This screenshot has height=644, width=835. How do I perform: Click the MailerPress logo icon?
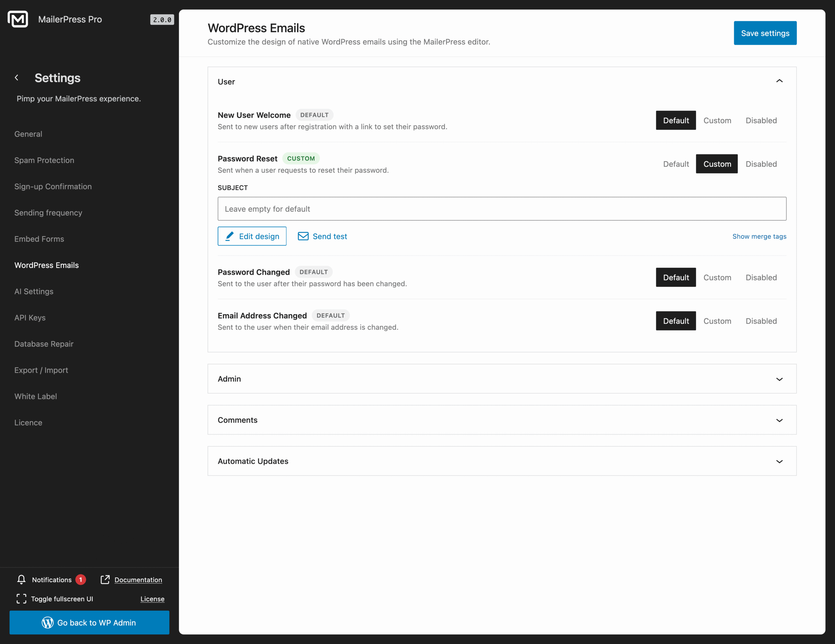[18, 19]
